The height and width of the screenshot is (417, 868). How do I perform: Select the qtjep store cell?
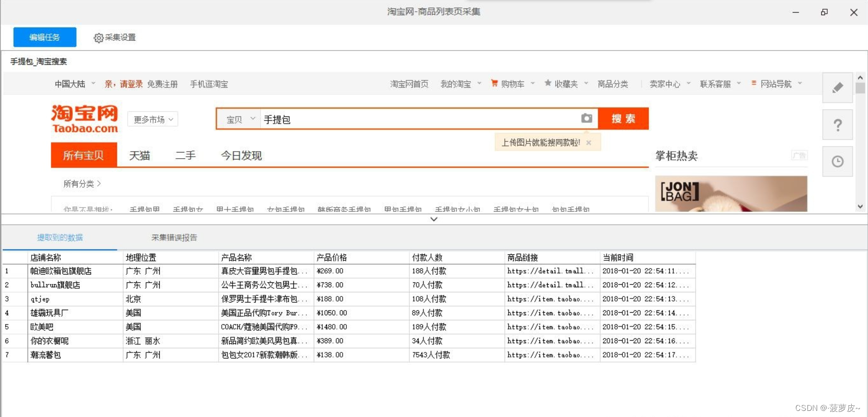pos(75,299)
